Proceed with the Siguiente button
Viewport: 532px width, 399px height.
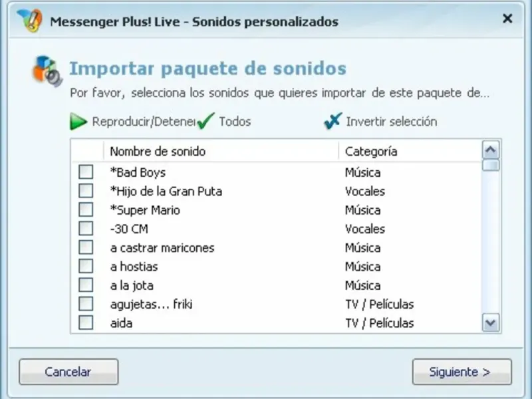[462, 372]
